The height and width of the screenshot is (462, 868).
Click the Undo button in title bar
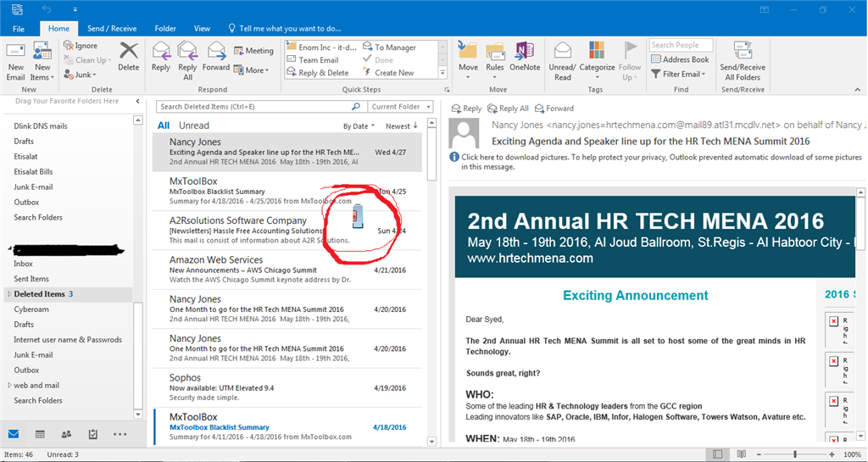point(47,9)
